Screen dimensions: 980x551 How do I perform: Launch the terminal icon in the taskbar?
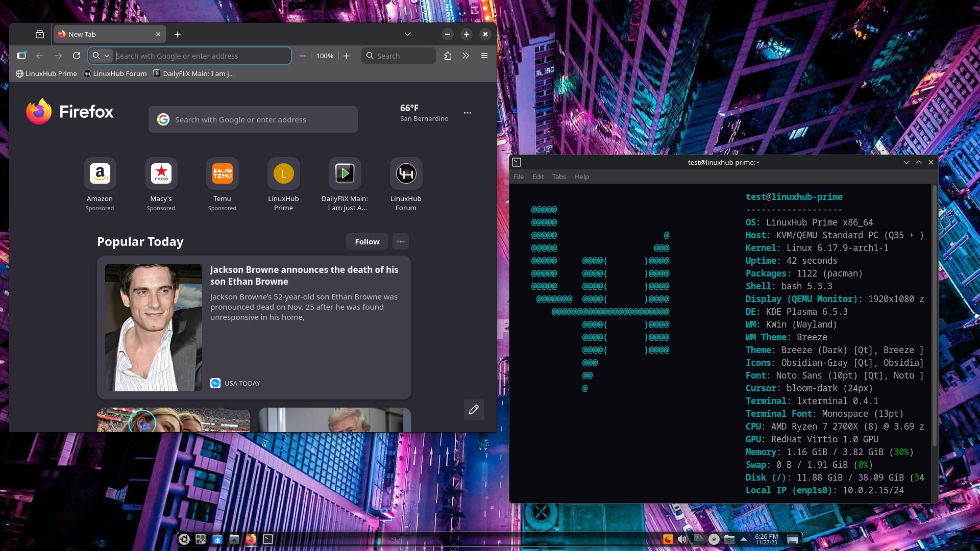[x=268, y=539]
